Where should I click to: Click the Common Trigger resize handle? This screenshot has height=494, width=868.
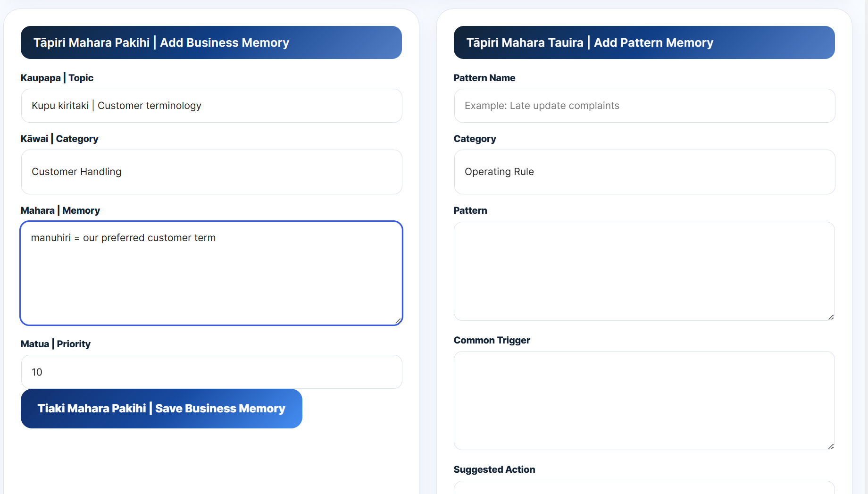(x=831, y=446)
